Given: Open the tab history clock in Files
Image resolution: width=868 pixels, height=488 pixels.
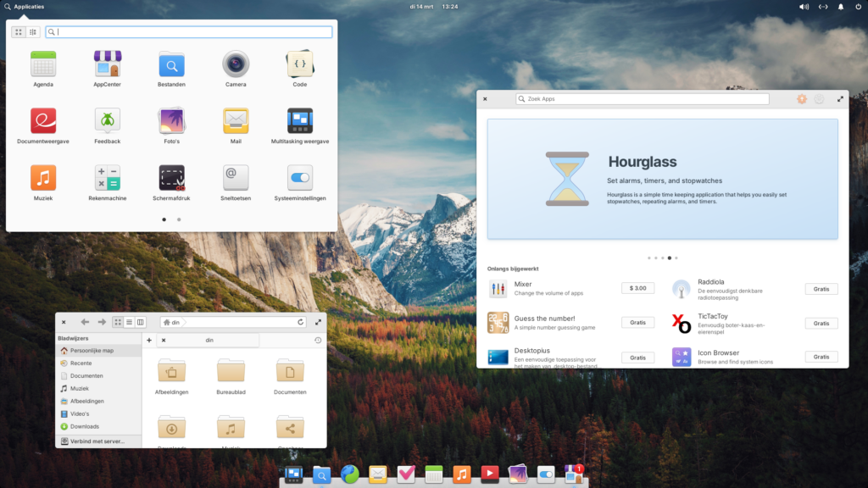Looking at the screenshot, I should (318, 340).
